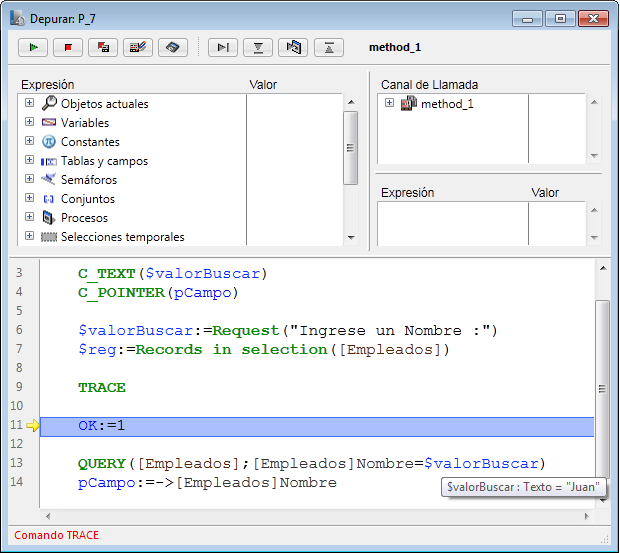The width and height of the screenshot is (620, 553).
Task: Select the Procesos tree item
Action: 84,218
